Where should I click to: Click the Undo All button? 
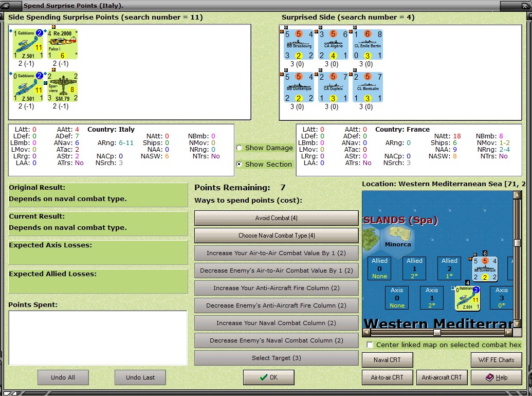point(63,377)
